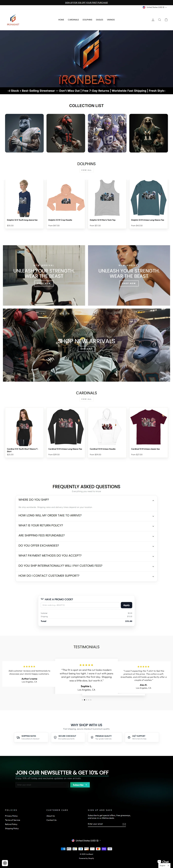Open Refund Policy footer link
Image resolution: width=173 pixels, height=868 pixels.
(11, 824)
